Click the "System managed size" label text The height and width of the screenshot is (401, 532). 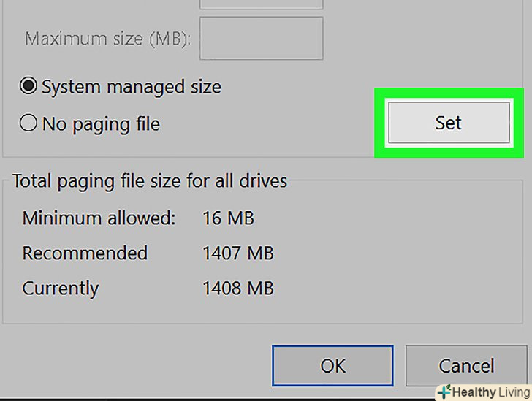[131, 87]
